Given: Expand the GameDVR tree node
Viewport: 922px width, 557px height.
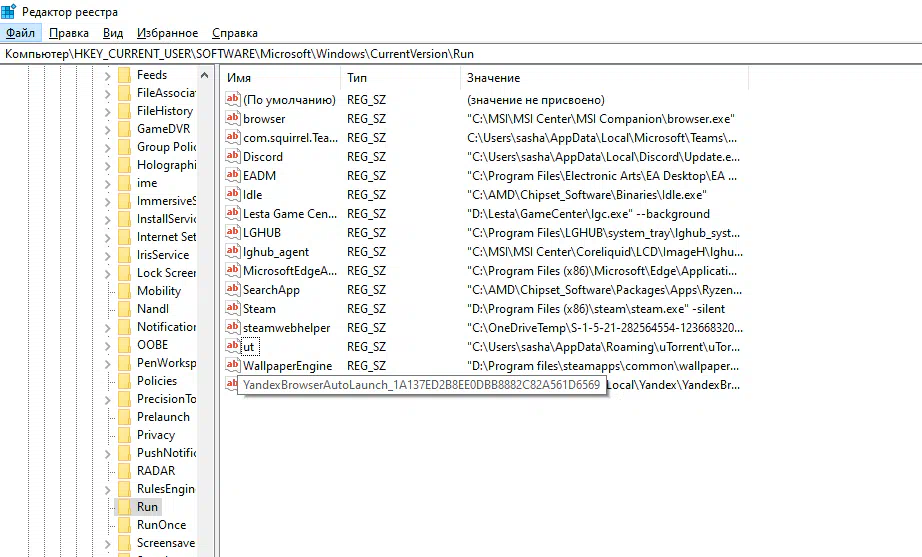Looking at the screenshot, I should pos(107,129).
